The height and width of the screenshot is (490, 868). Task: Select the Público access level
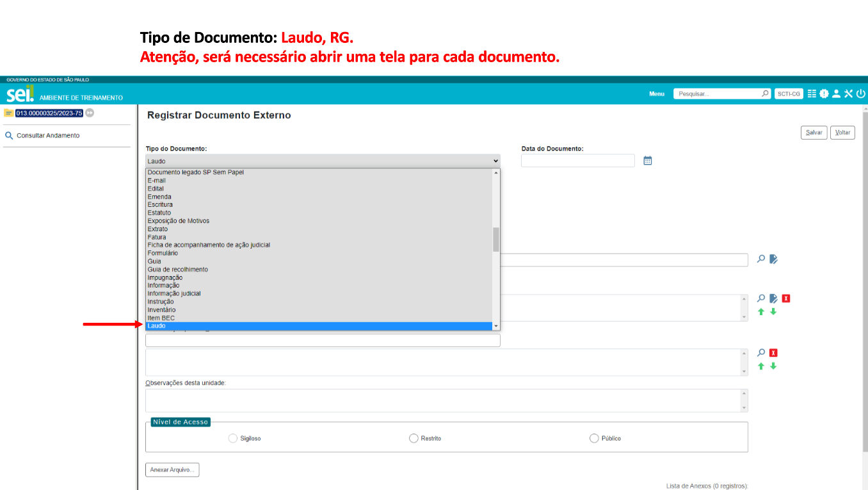tap(594, 438)
